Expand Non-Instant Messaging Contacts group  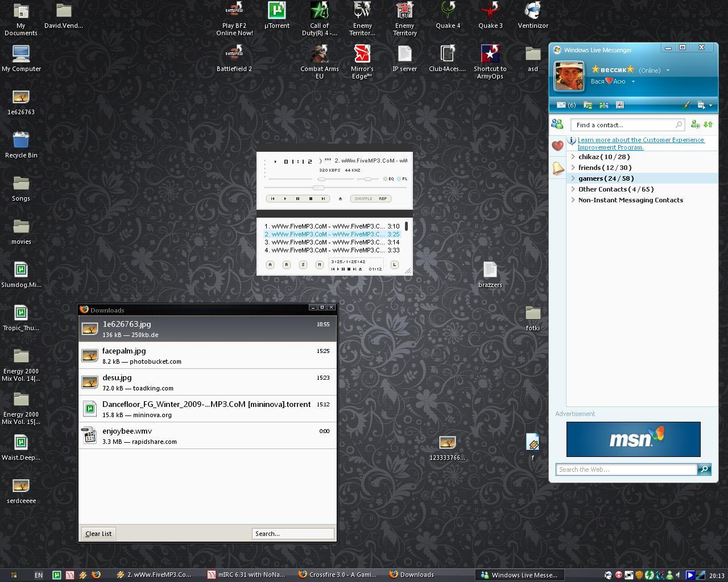click(x=573, y=200)
